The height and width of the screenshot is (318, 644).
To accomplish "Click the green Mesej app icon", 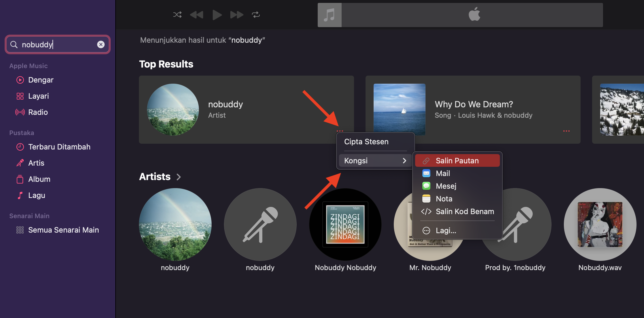I will tap(426, 186).
